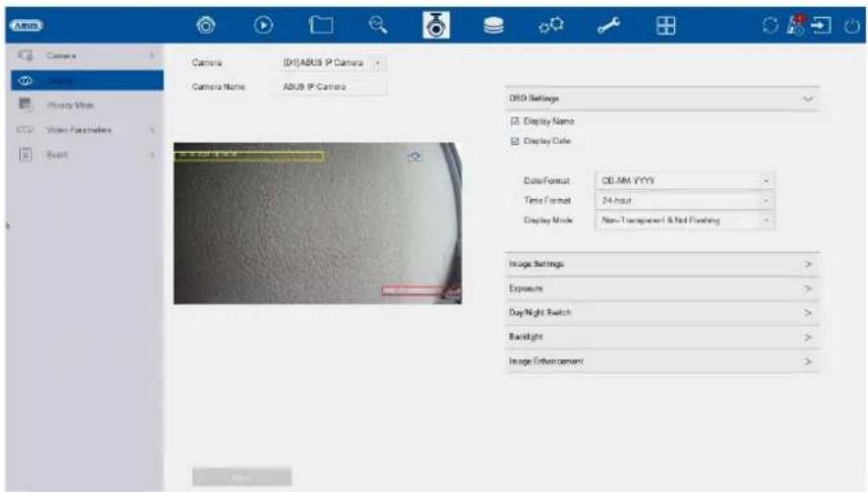
Task: Click the Privacy Mask sidebar icon
Action: click(26, 104)
